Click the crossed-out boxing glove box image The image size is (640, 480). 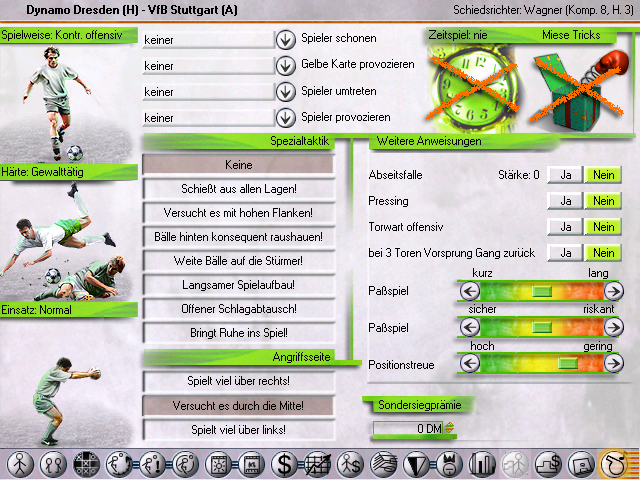579,89
